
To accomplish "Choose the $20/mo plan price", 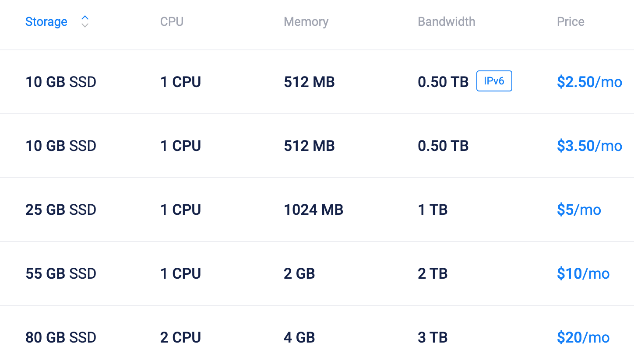I will point(583,337).
